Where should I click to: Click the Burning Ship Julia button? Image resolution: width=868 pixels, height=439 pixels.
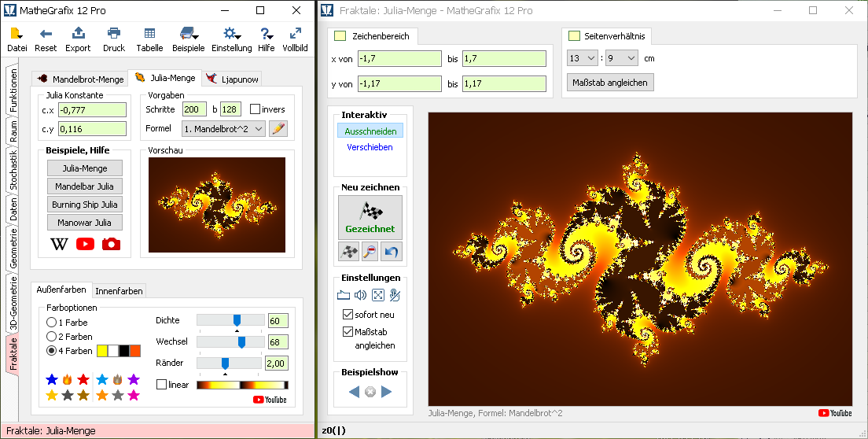click(x=84, y=205)
